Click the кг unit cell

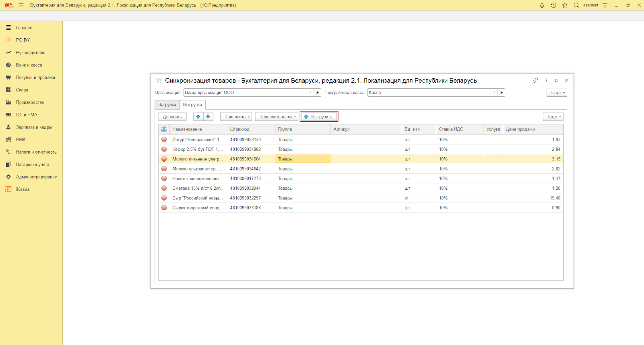pyautogui.click(x=419, y=198)
